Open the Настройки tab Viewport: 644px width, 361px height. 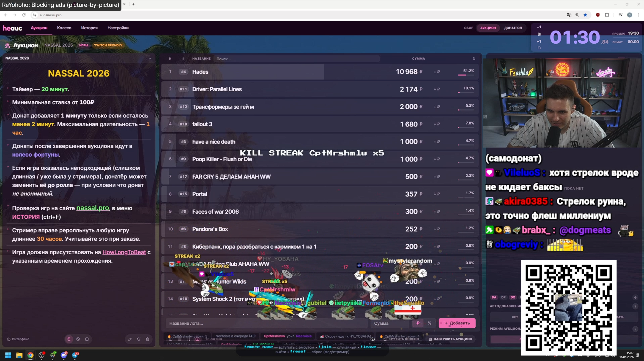click(118, 28)
